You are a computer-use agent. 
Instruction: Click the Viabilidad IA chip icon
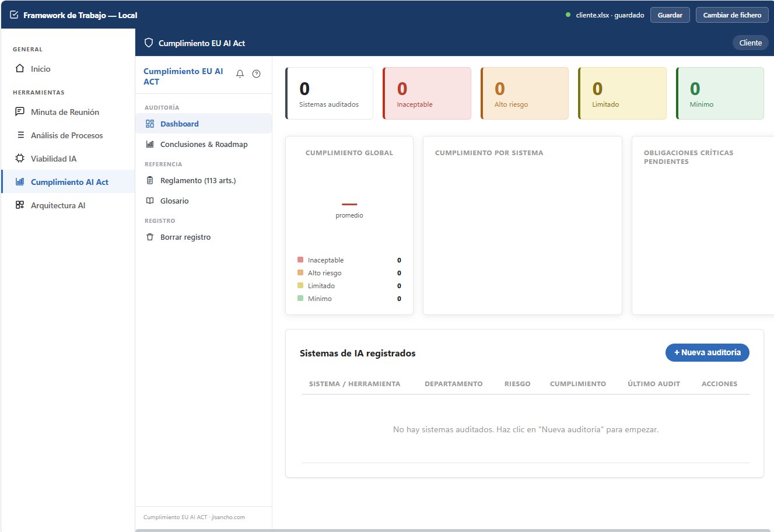pos(20,159)
